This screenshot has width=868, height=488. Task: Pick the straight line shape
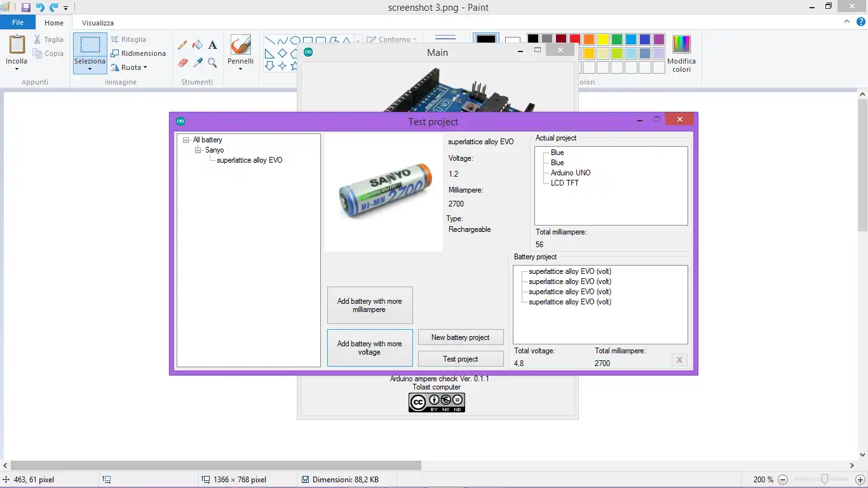(x=269, y=39)
